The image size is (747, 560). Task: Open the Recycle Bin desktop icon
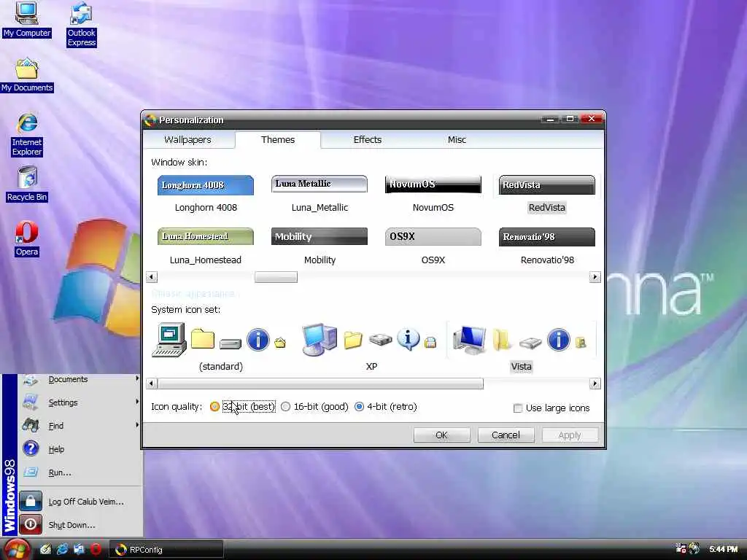(27, 183)
